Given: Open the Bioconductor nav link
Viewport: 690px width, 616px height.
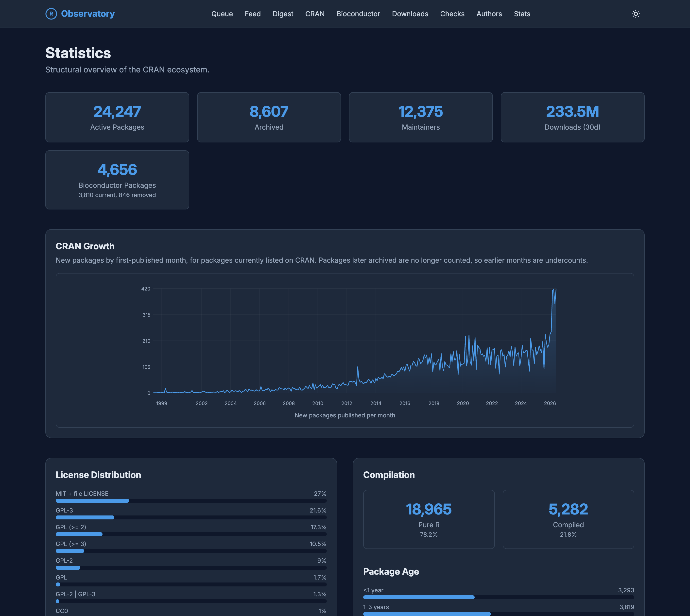Looking at the screenshot, I should (x=358, y=14).
